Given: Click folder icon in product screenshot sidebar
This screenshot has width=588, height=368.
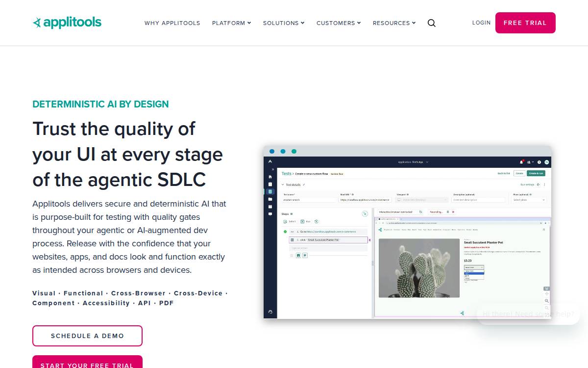Looking at the screenshot, I should tap(270, 199).
